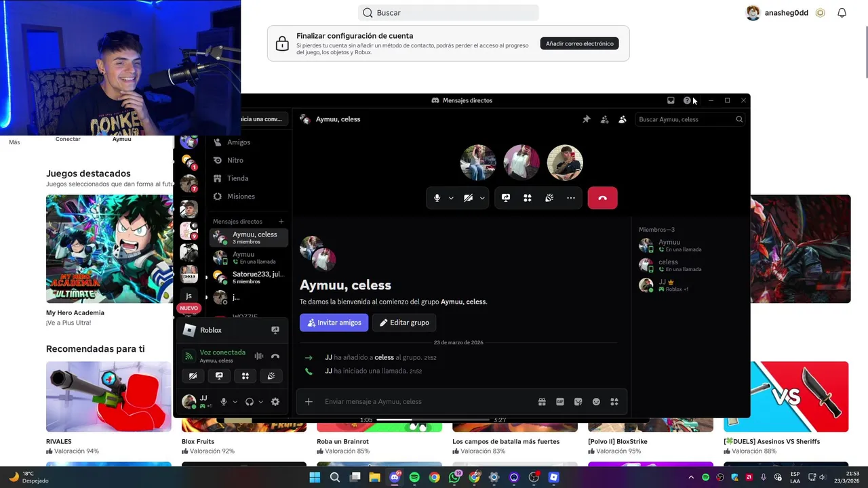Toggle noise suppression waveform icon

click(x=258, y=356)
